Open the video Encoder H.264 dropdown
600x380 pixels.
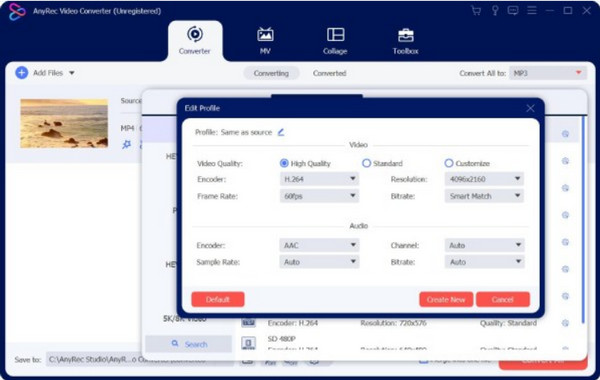coord(319,179)
